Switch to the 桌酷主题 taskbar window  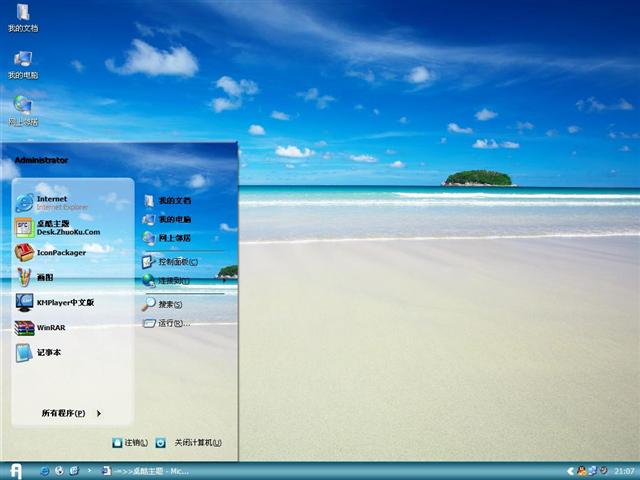145,470
